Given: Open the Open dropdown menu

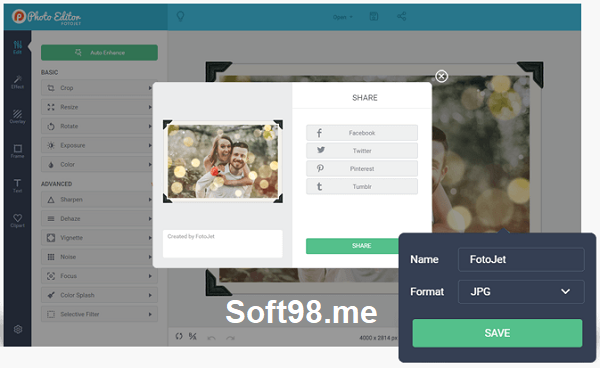Looking at the screenshot, I should pyautogui.click(x=342, y=17).
